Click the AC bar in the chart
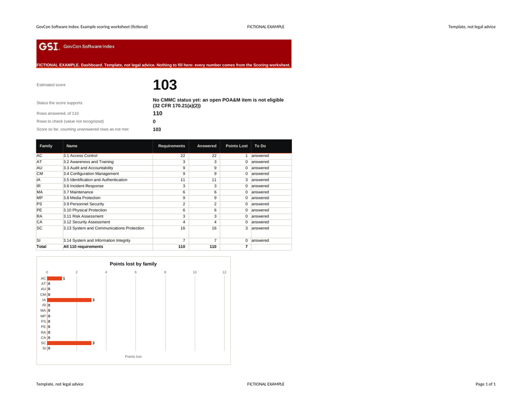The width and height of the screenshot is (532, 411). coord(54,279)
